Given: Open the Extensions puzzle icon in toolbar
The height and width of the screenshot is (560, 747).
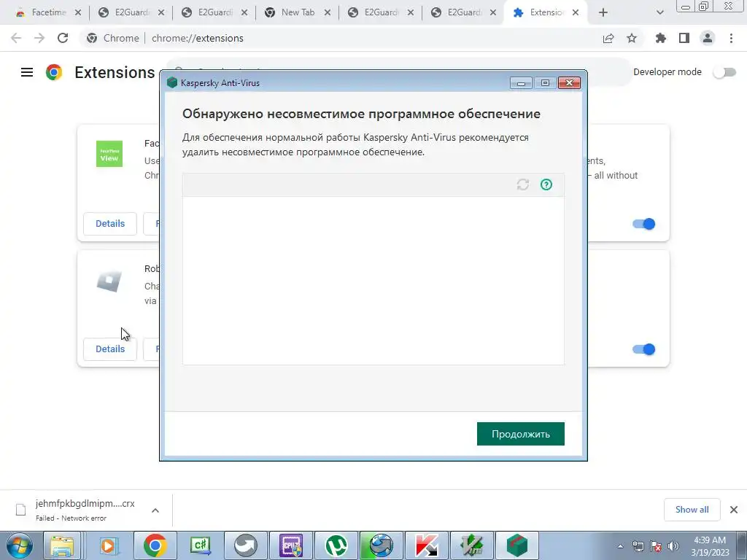Looking at the screenshot, I should tap(661, 38).
